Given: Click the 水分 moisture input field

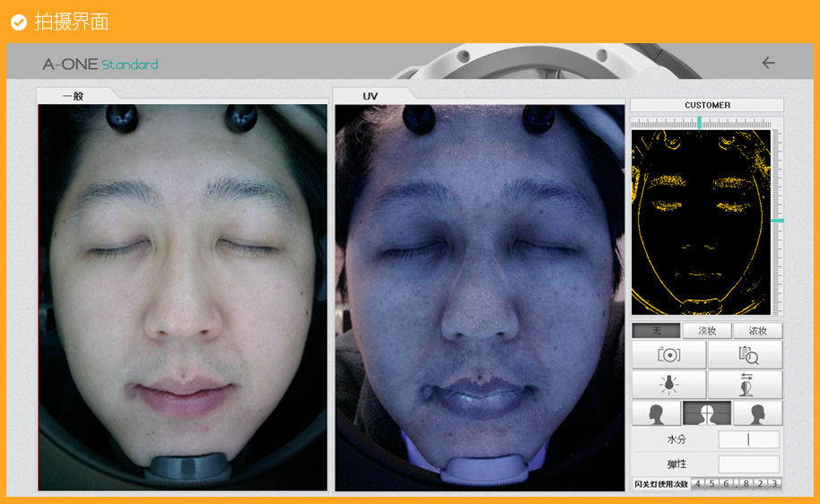Looking at the screenshot, I should click(x=749, y=439).
